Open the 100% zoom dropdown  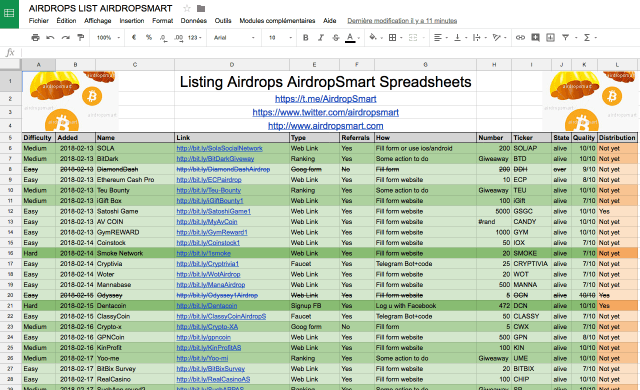tap(108, 38)
